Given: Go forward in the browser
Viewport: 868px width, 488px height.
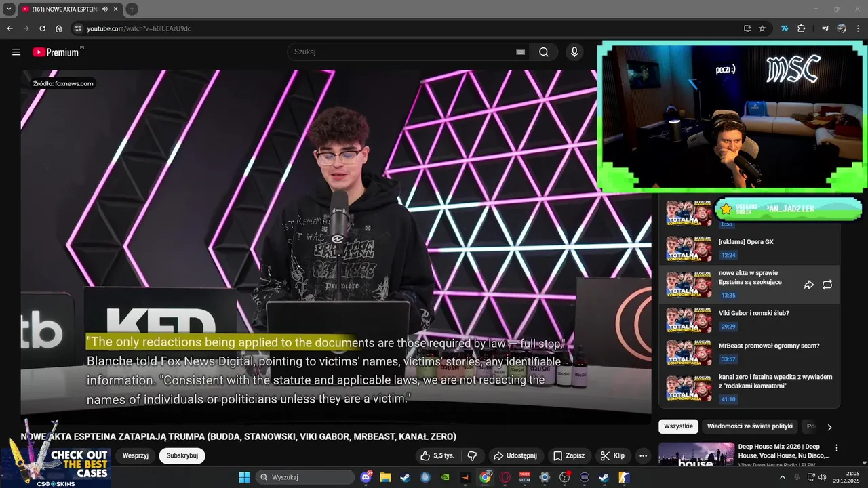Looking at the screenshot, I should click(26, 28).
